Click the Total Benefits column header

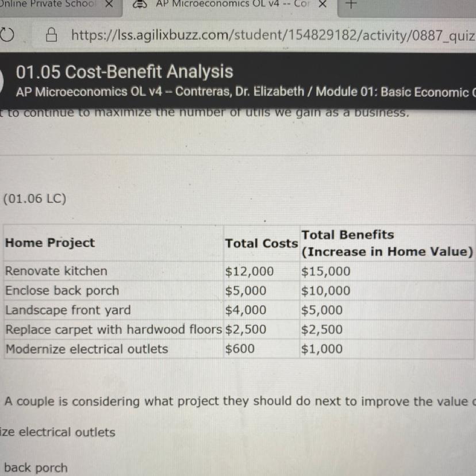pos(387,243)
